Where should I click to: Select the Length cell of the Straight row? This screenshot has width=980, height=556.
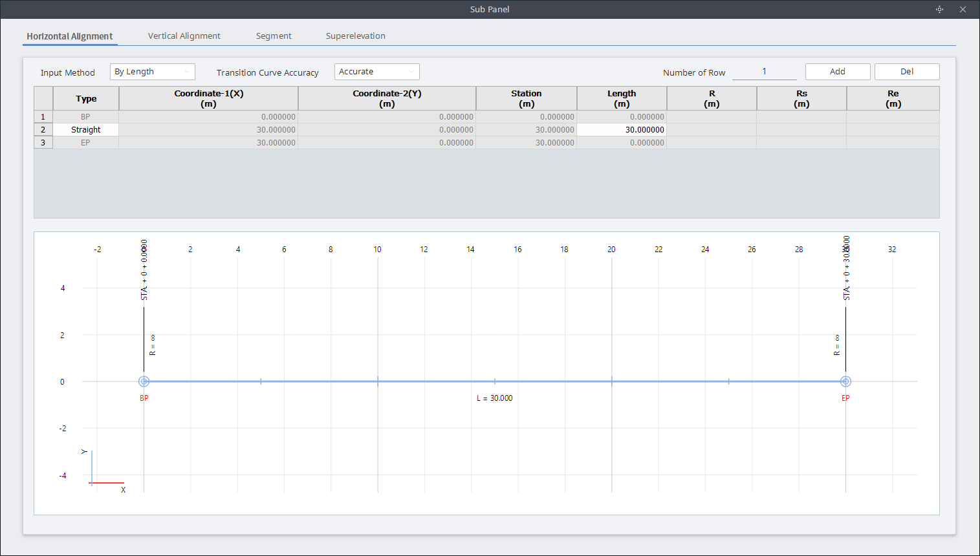click(621, 129)
